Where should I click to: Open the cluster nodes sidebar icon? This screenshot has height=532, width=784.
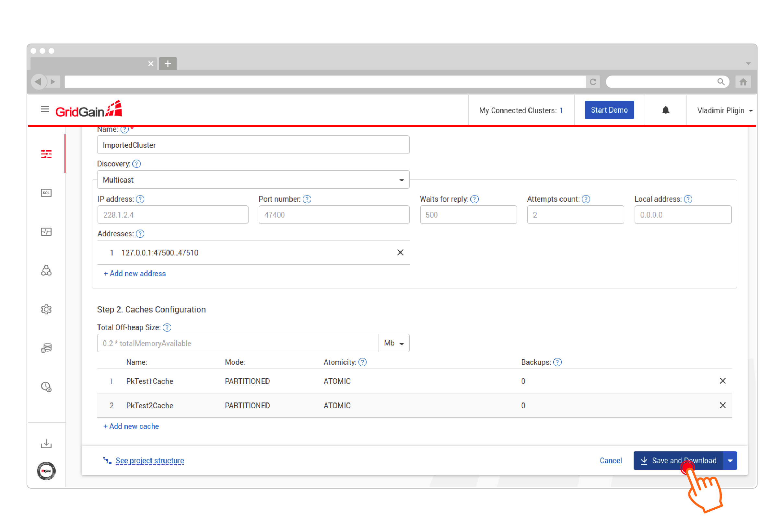click(x=46, y=270)
